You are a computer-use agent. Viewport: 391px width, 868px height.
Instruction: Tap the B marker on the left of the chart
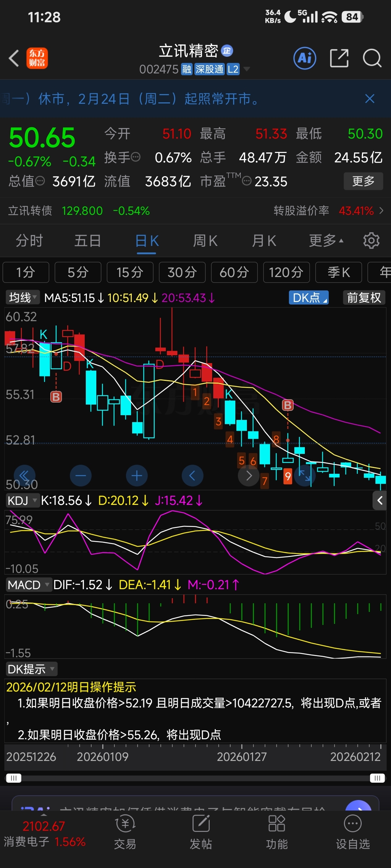pyautogui.click(x=56, y=397)
